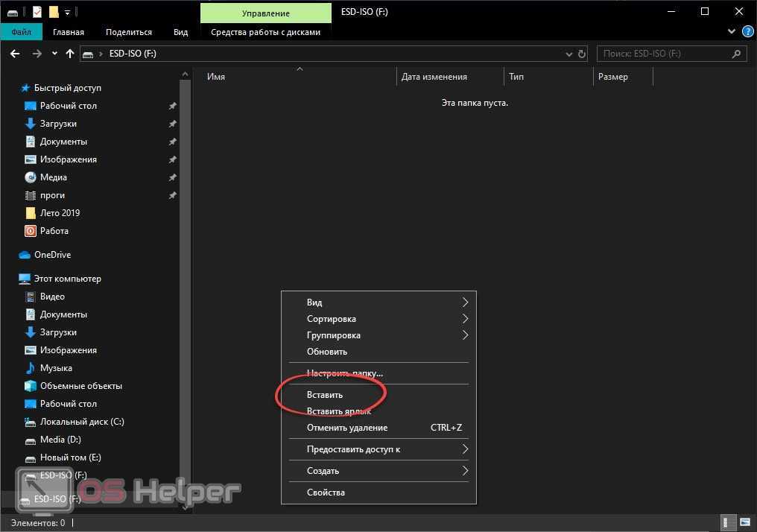Click the properties icon in title bar
Image resolution: width=757 pixels, height=532 pixels.
(37, 12)
